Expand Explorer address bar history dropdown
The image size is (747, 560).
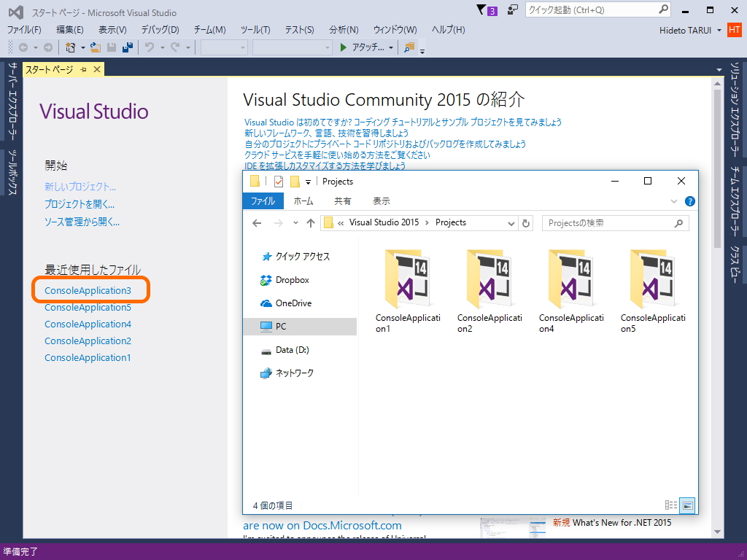(x=511, y=223)
